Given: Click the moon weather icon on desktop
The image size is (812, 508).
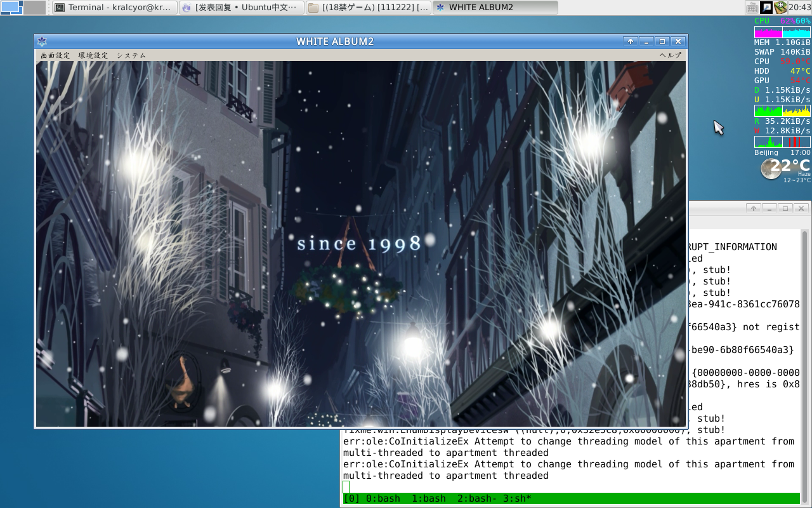Looking at the screenshot, I should [x=771, y=168].
